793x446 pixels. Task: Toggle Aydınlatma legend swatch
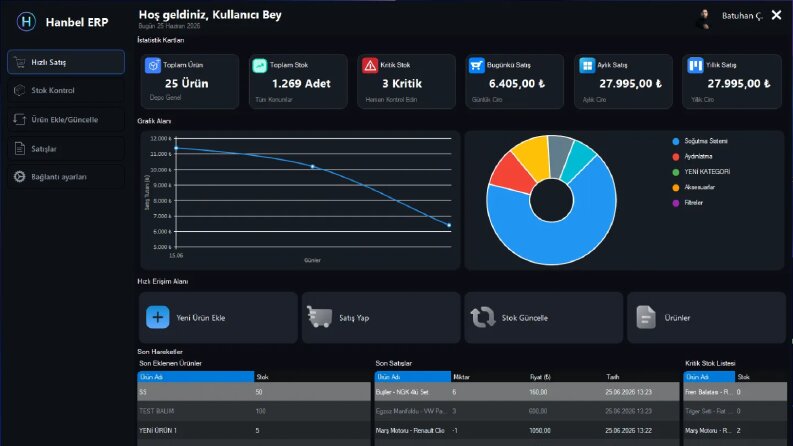coord(676,157)
